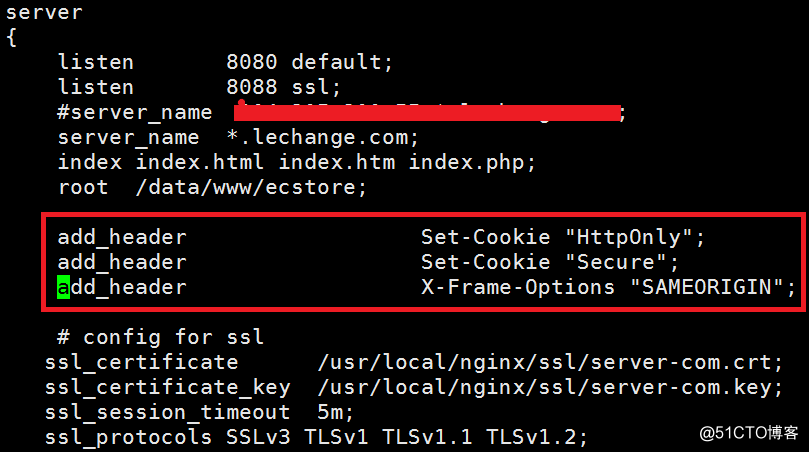
Task: Click the green cursor on add_header
Action: [63, 287]
